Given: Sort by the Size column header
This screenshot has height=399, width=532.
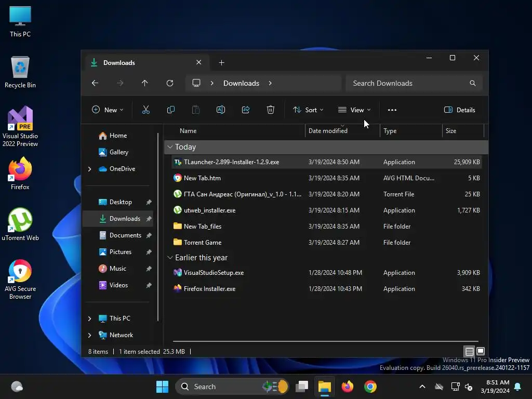Looking at the screenshot, I should pos(463,130).
